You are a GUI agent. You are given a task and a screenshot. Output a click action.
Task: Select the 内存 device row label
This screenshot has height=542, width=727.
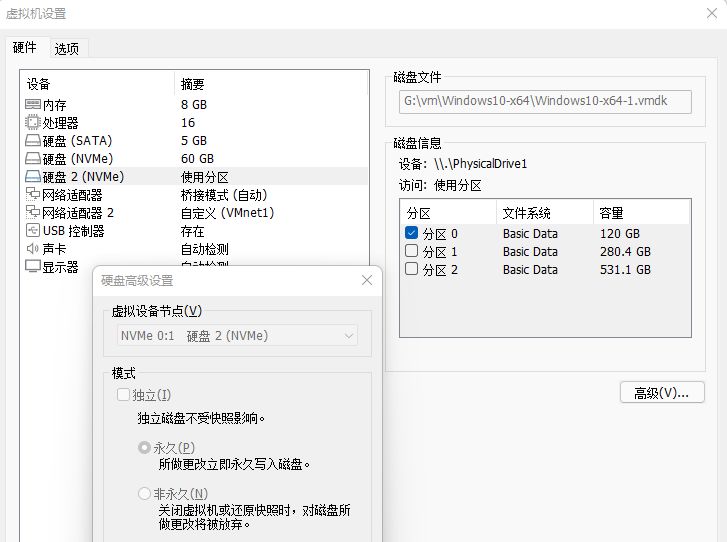point(54,105)
